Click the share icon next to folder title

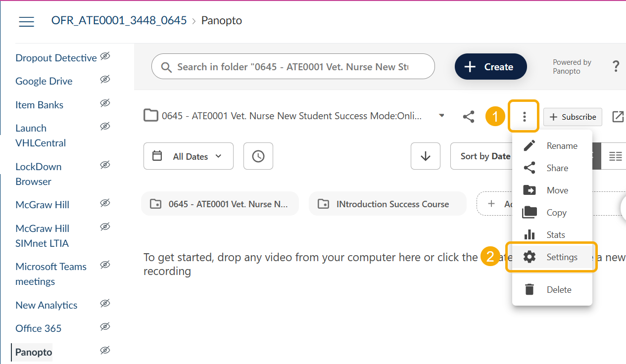click(469, 117)
